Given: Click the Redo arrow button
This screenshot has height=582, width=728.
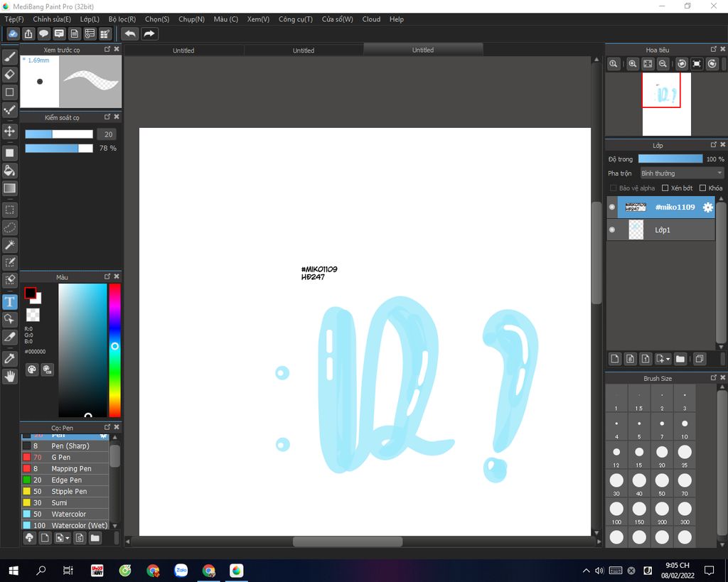Looking at the screenshot, I should (x=149, y=34).
